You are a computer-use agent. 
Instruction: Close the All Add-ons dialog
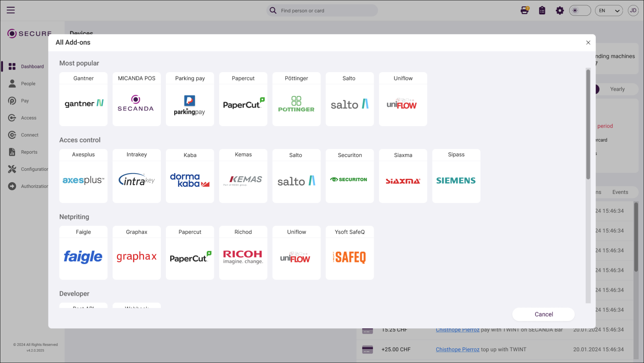coord(588,43)
